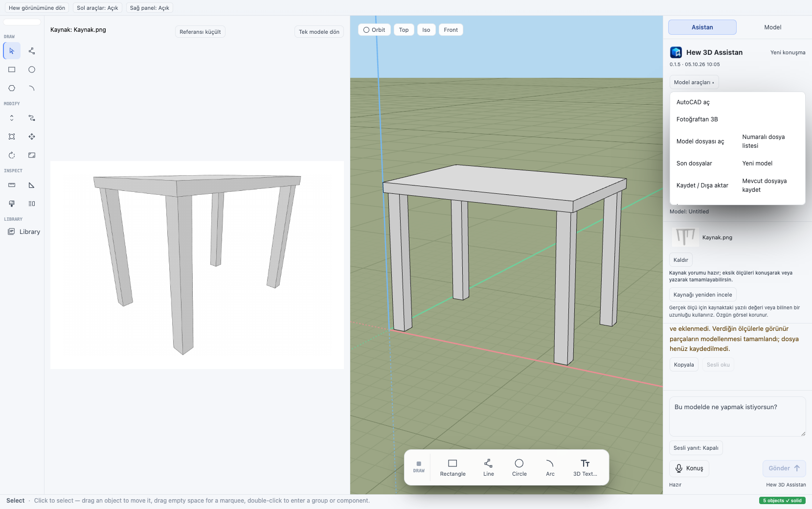Switch to the Asistan tab
Viewport: 812px width, 509px height.
click(x=702, y=27)
